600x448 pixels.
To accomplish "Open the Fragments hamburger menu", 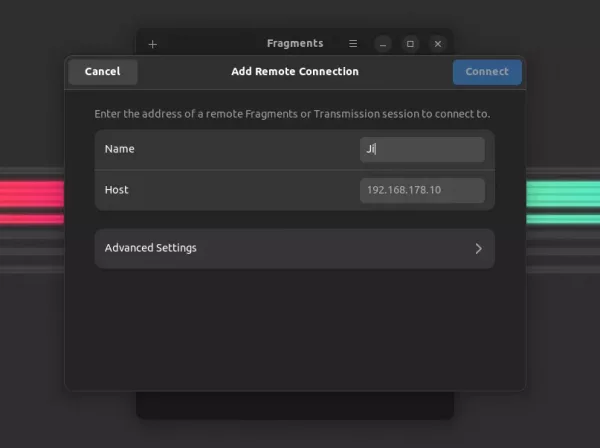I will [x=353, y=44].
